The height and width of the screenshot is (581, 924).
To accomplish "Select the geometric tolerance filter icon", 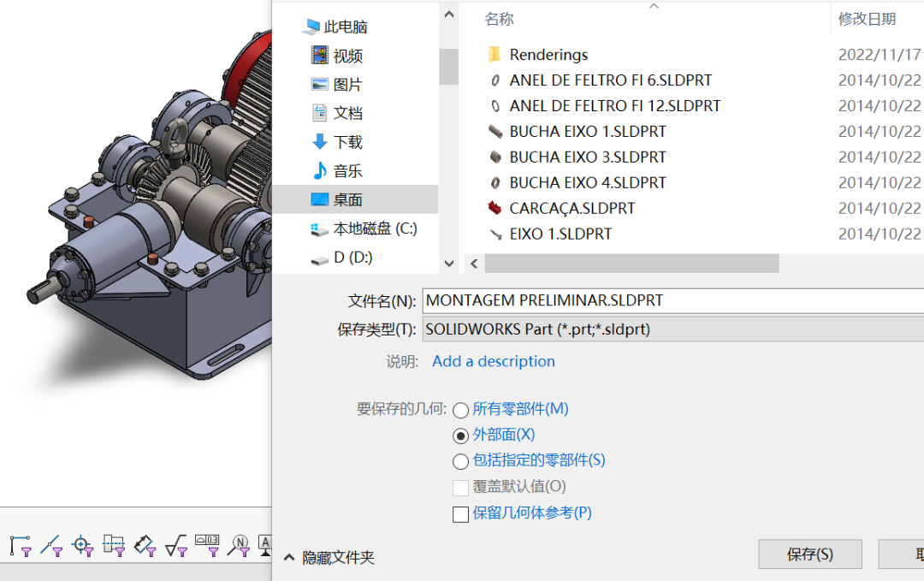I will 207,546.
